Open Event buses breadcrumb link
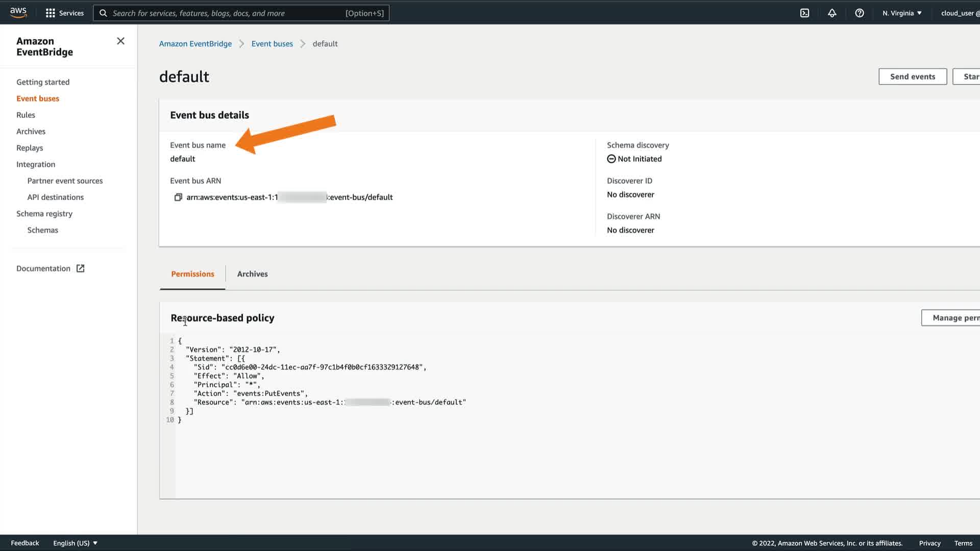This screenshot has width=980, height=551. pyautogui.click(x=272, y=44)
